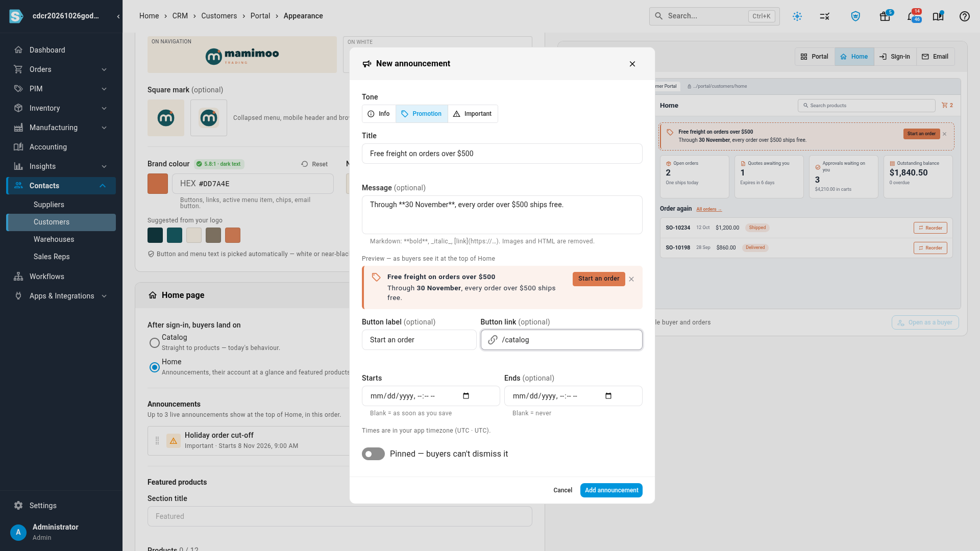Open the documentation book icon

point(938,16)
